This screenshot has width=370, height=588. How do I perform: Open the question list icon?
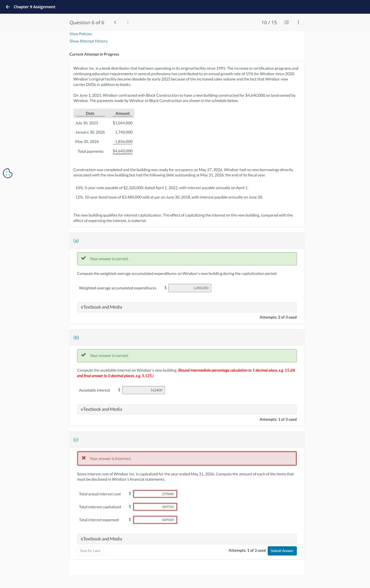pyautogui.click(x=287, y=23)
